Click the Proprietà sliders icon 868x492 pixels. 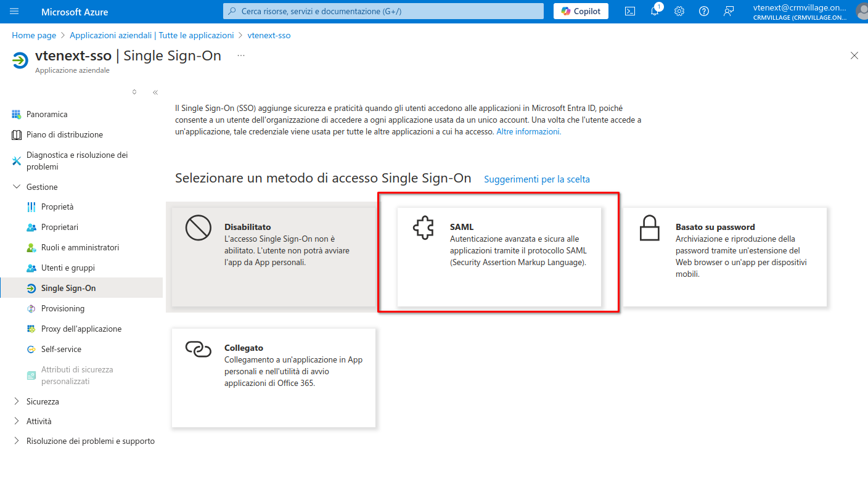click(x=31, y=207)
